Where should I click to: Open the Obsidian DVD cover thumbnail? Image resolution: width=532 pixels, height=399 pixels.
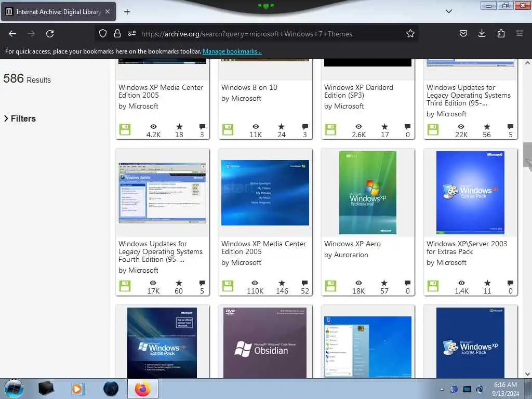[265, 343]
